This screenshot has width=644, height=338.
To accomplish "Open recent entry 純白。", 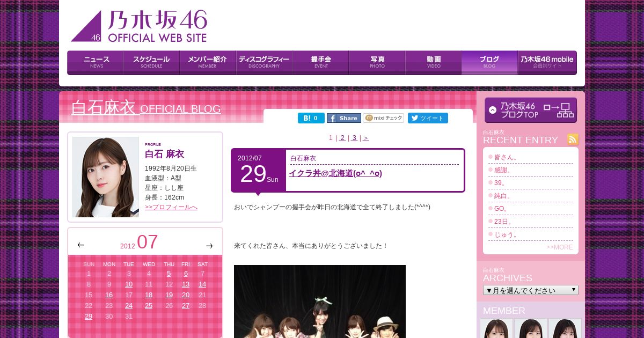I will click(x=503, y=196).
